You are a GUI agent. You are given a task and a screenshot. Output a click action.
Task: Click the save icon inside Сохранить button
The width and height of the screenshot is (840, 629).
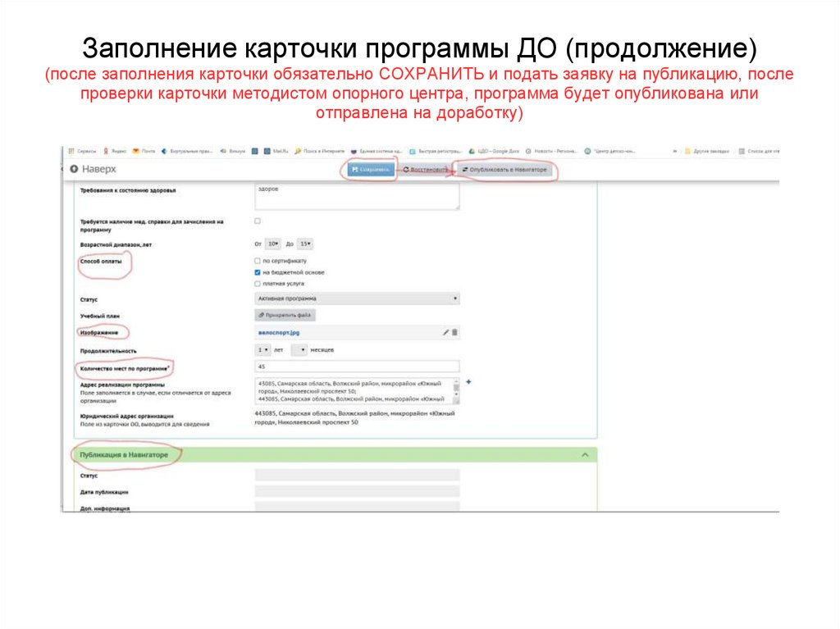point(354,169)
